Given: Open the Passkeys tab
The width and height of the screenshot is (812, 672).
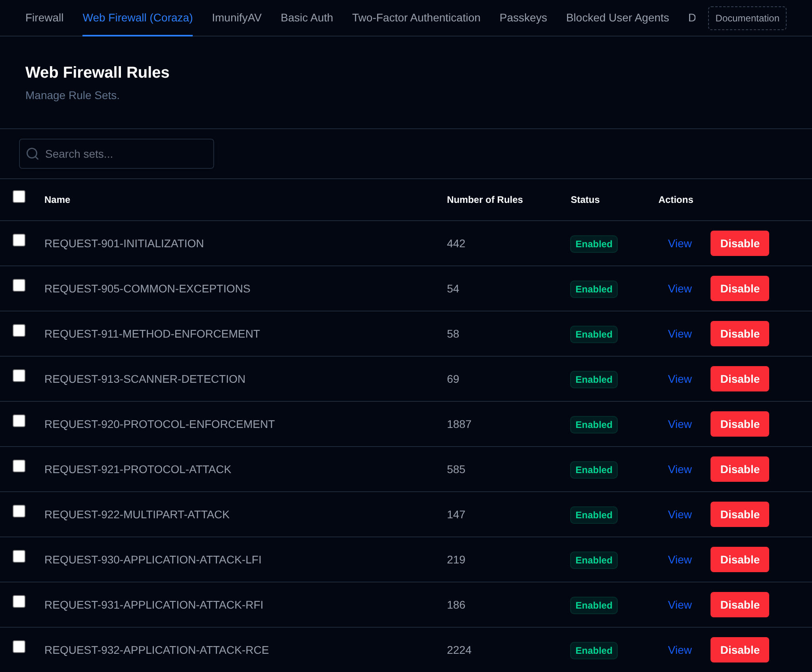Looking at the screenshot, I should pyautogui.click(x=523, y=18).
